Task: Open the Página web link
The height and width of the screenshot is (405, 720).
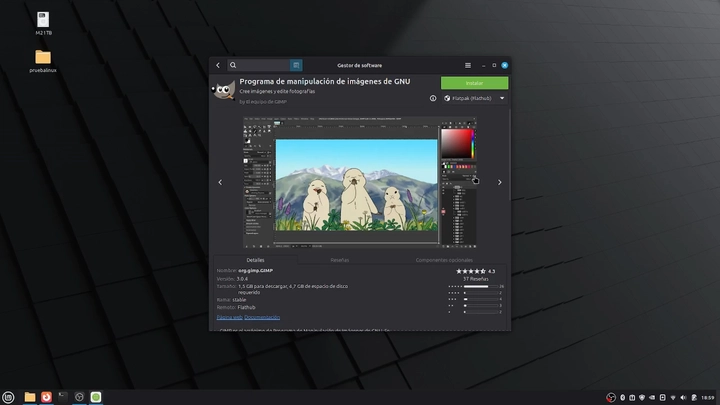Action: coord(230,317)
